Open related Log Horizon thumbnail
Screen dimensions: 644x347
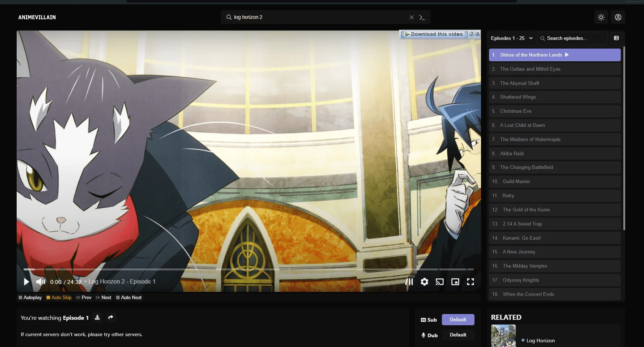click(503, 336)
